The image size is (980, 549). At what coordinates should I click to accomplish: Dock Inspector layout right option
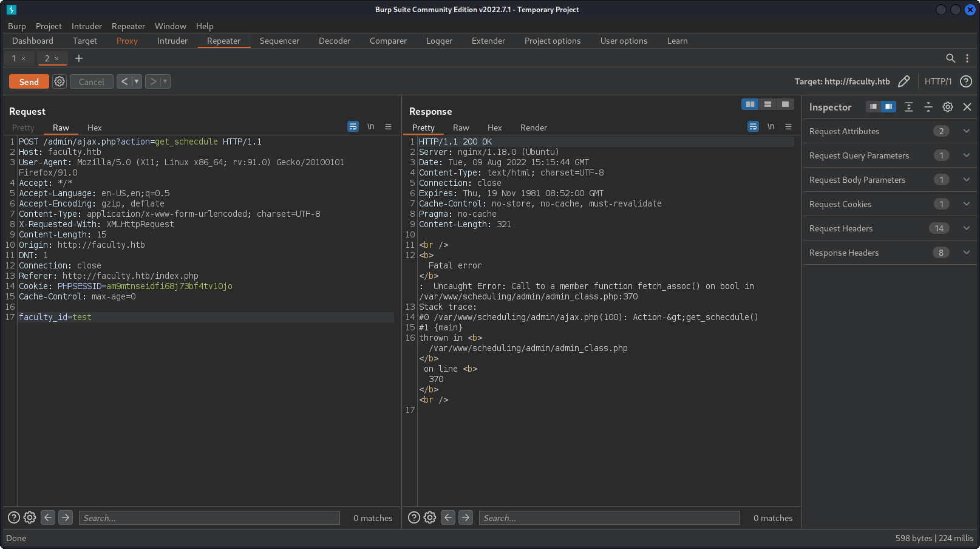click(888, 107)
